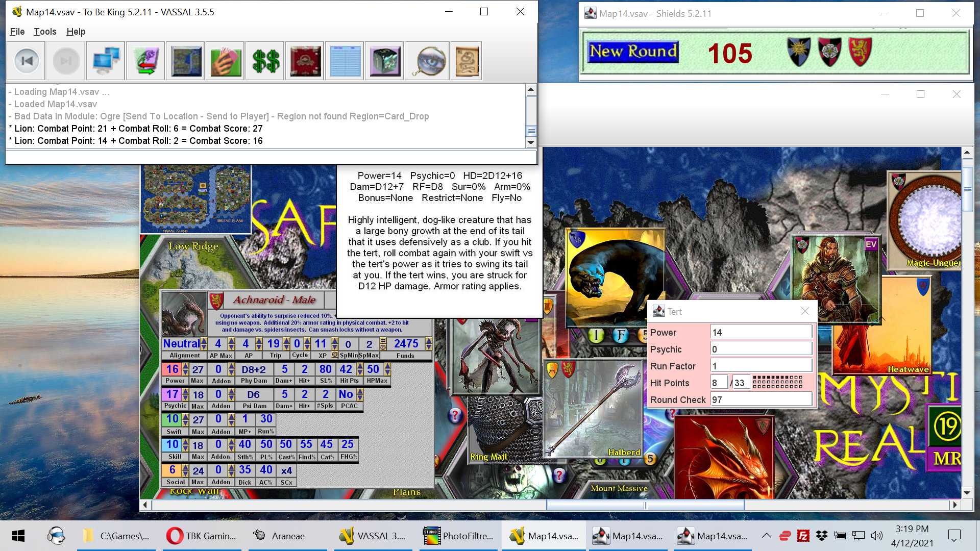Click the green dollar signs toolbar icon

coord(265,61)
